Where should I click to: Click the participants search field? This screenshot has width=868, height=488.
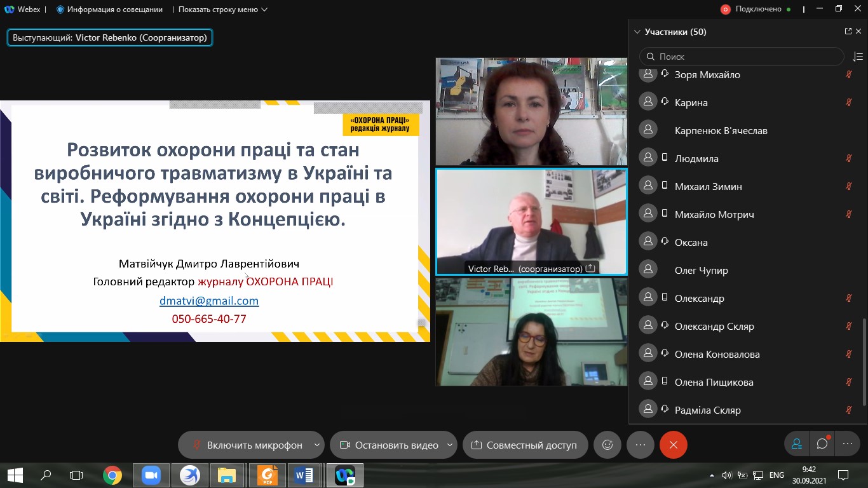(741, 57)
